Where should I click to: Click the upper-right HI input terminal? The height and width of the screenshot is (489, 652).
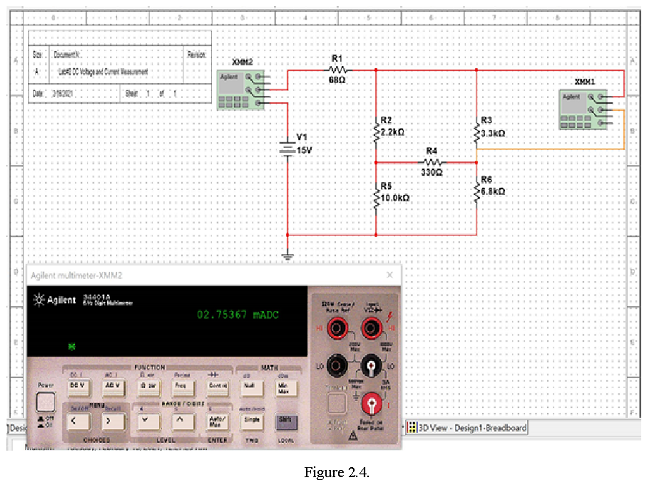point(371,328)
